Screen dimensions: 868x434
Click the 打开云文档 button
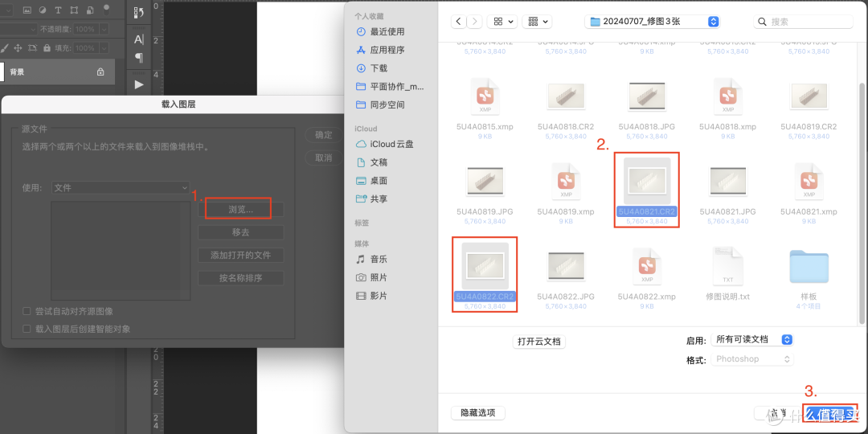point(539,342)
